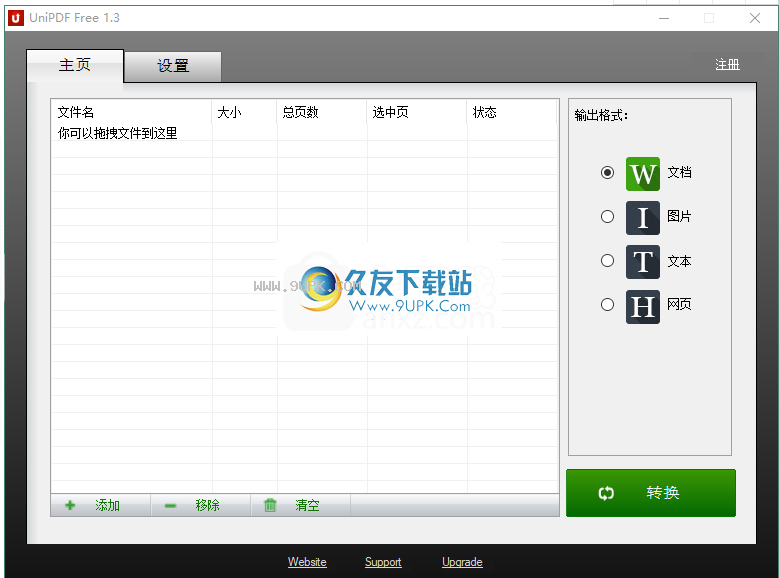Click the 清空 clear label
Image resolution: width=779 pixels, height=578 pixels.
[x=308, y=505]
